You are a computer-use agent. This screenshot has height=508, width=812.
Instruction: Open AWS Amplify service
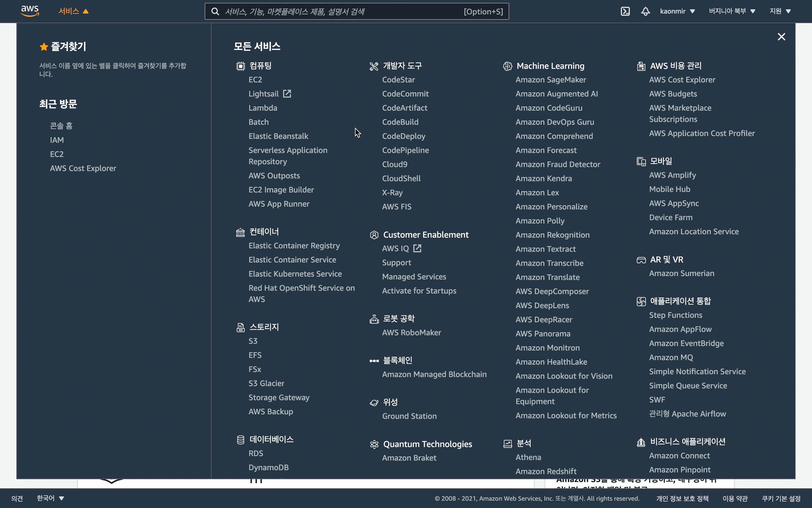click(x=672, y=175)
